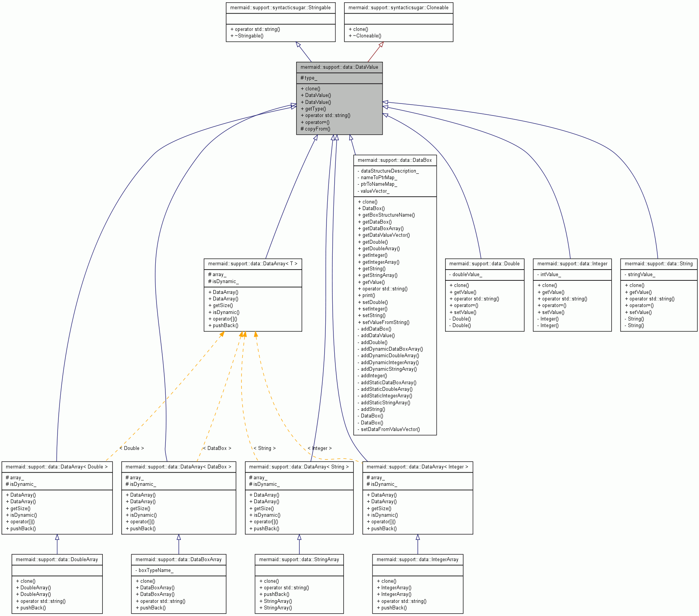Click '+ setValueFromString()' in DataBox node
Image resolution: width=699 pixels, height=616 pixels.
coord(384,322)
